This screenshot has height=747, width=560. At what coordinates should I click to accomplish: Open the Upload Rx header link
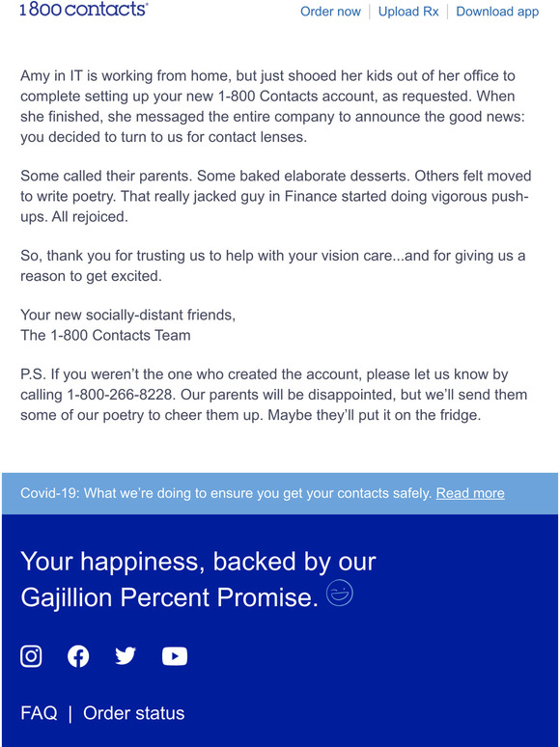[x=408, y=12]
